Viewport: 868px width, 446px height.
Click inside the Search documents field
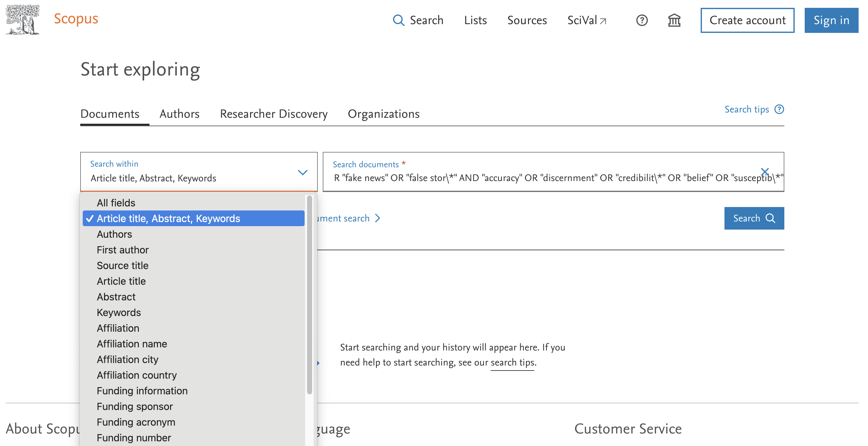point(539,178)
